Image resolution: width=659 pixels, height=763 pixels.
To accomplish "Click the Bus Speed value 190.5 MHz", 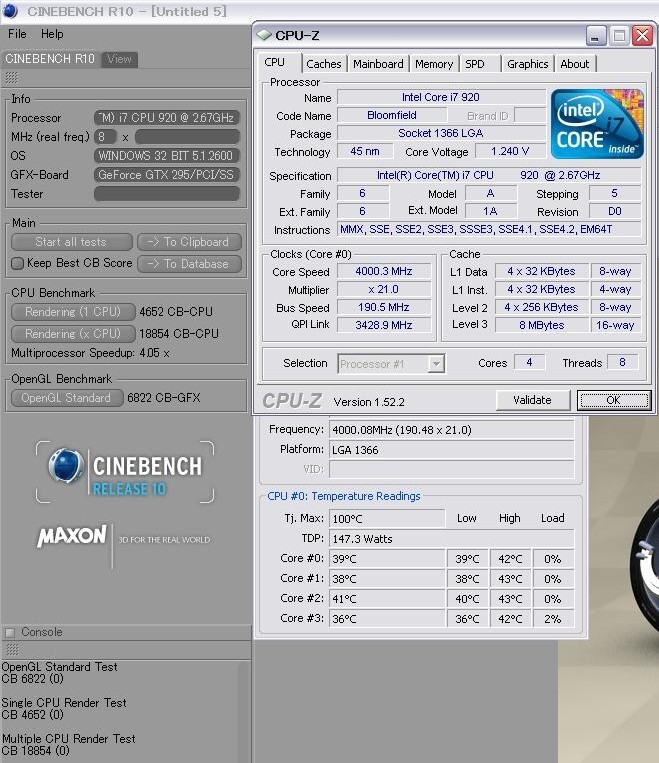I will pos(384,307).
